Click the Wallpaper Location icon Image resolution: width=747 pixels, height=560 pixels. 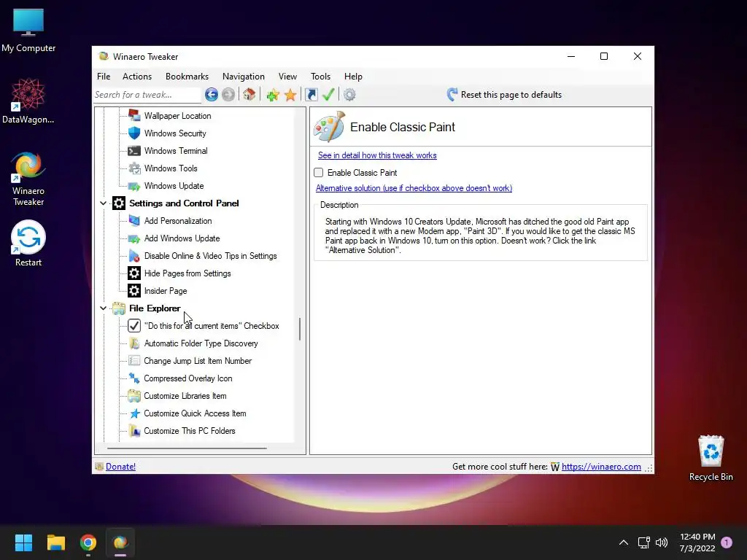pos(134,116)
